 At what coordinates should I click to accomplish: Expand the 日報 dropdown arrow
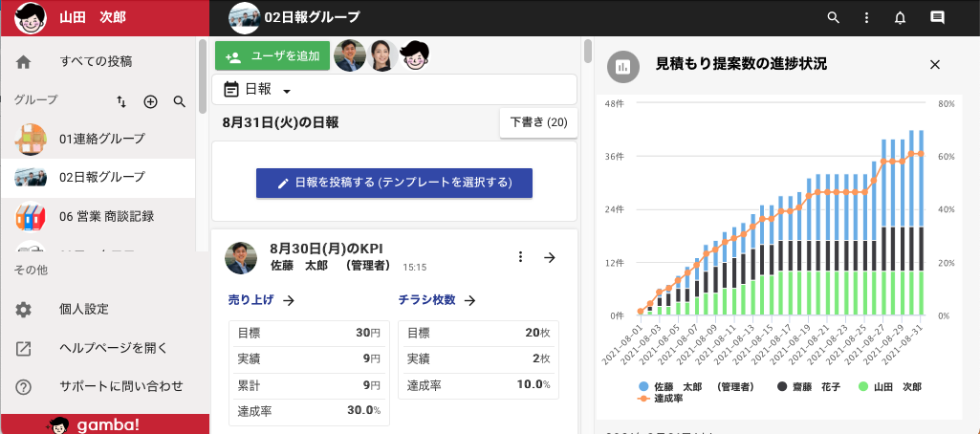click(287, 91)
